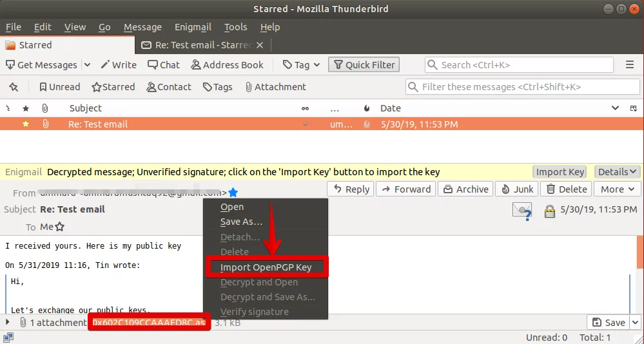Toggle Contact quick filter
This screenshot has height=344, width=644.
click(169, 87)
